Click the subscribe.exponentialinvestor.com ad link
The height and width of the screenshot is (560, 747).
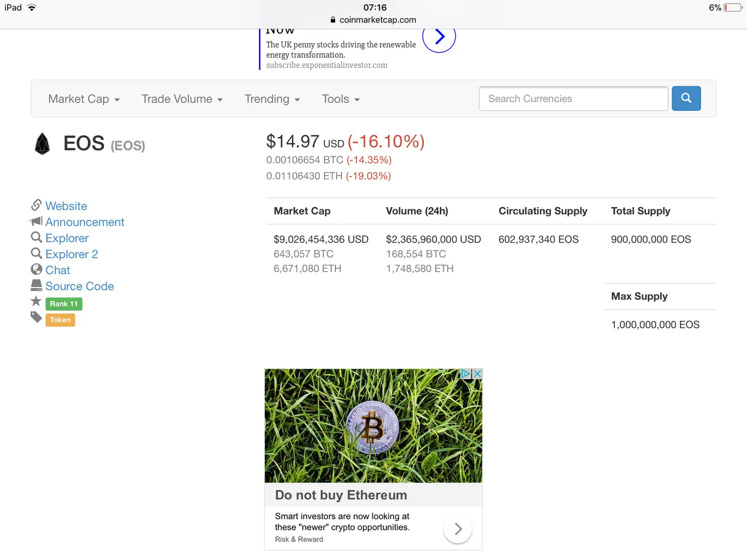click(327, 65)
